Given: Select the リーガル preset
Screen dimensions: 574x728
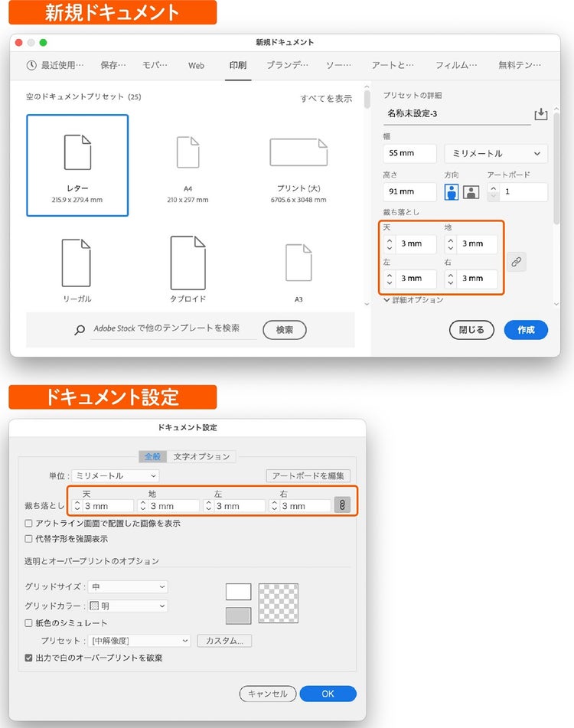Looking at the screenshot, I should 77,270.
